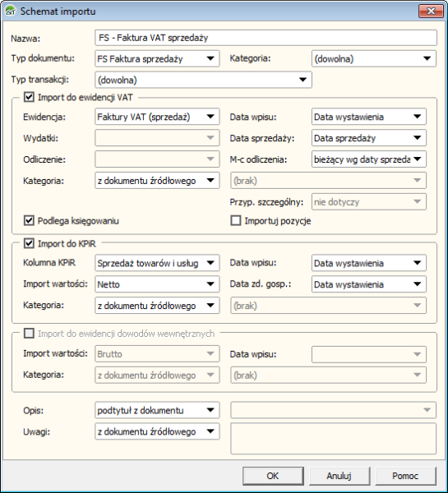
Task: Click the disabled dropdown beside Opis
Action: click(333, 410)
